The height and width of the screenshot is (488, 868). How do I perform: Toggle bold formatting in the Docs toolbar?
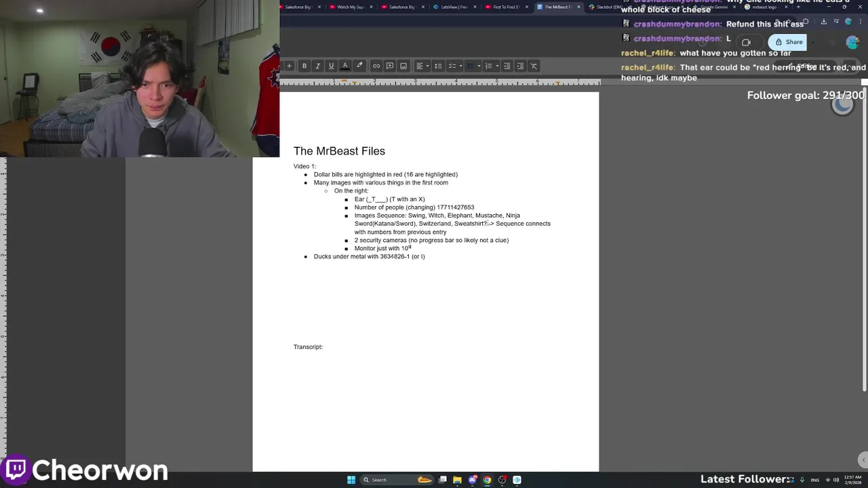click(304, 66)
